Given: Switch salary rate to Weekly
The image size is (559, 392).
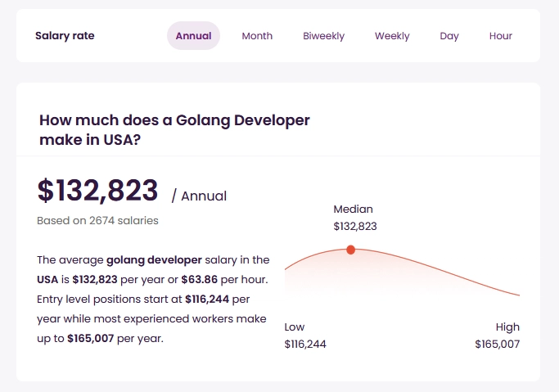Looking at the screenshot, I should click(x=392, y=36).
